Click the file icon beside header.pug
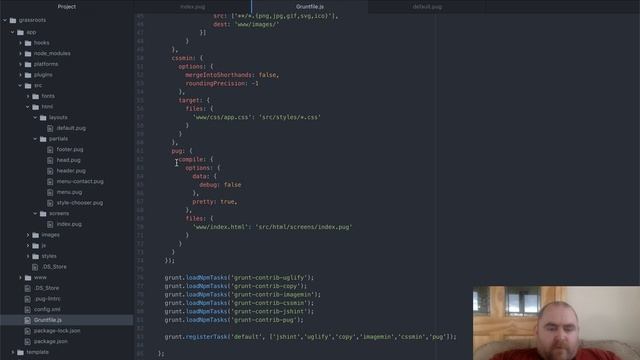This screenshot has width=640, height=360. [x=50, y=171]
